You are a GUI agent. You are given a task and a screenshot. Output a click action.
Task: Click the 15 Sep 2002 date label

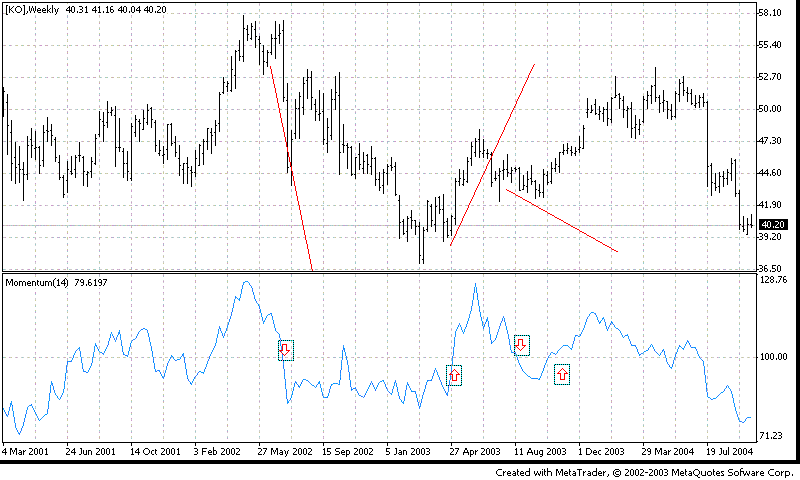(347, 451)
